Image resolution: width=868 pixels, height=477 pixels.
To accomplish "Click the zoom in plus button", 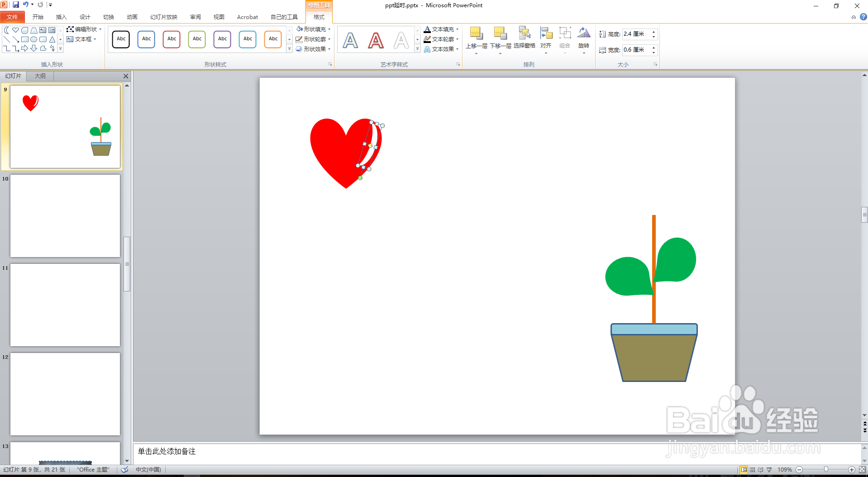I will coord(851,470).
